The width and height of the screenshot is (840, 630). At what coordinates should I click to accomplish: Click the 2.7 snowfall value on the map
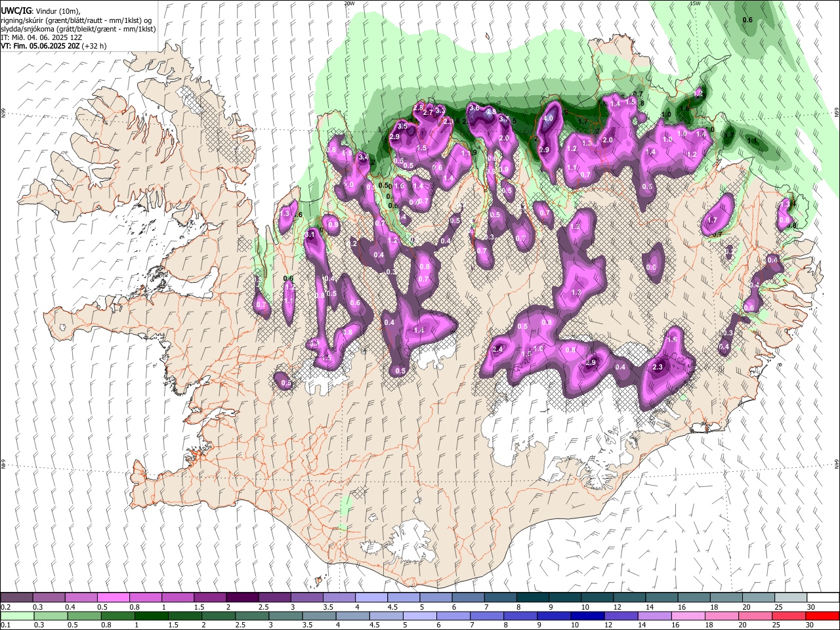click(429, 113)
